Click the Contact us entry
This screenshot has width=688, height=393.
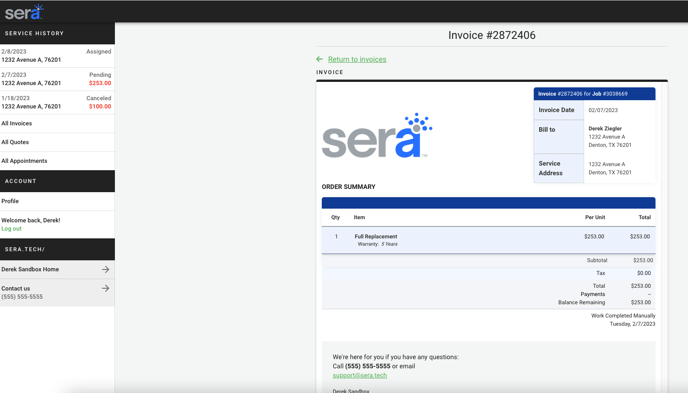point(57,292)
